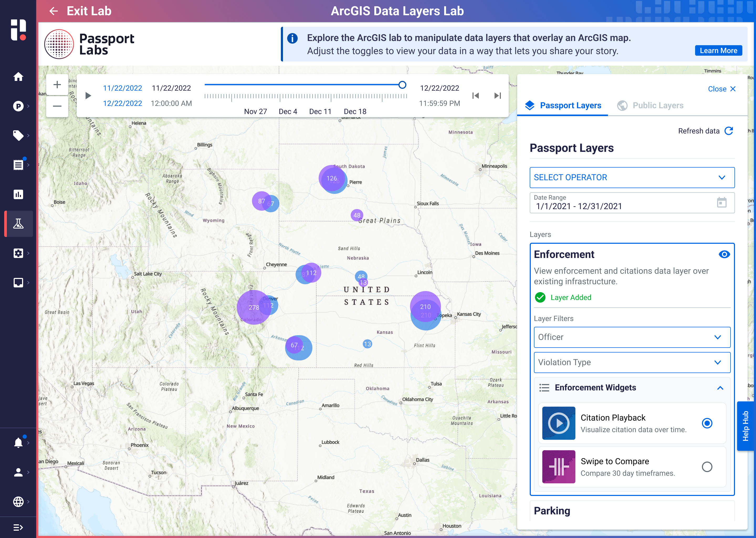The image size is (756, 538).
Task: Open the notifications bell icon
Action: [x=18, y=443]
